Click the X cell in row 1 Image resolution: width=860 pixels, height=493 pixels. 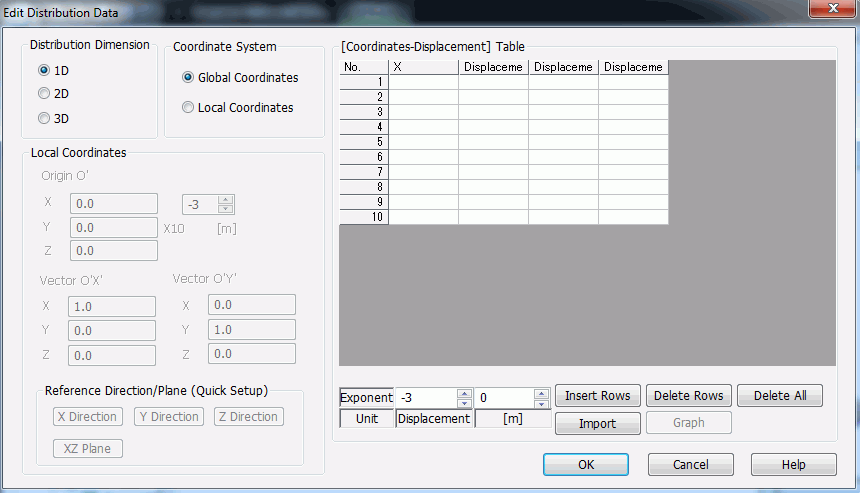coord(423,82)
